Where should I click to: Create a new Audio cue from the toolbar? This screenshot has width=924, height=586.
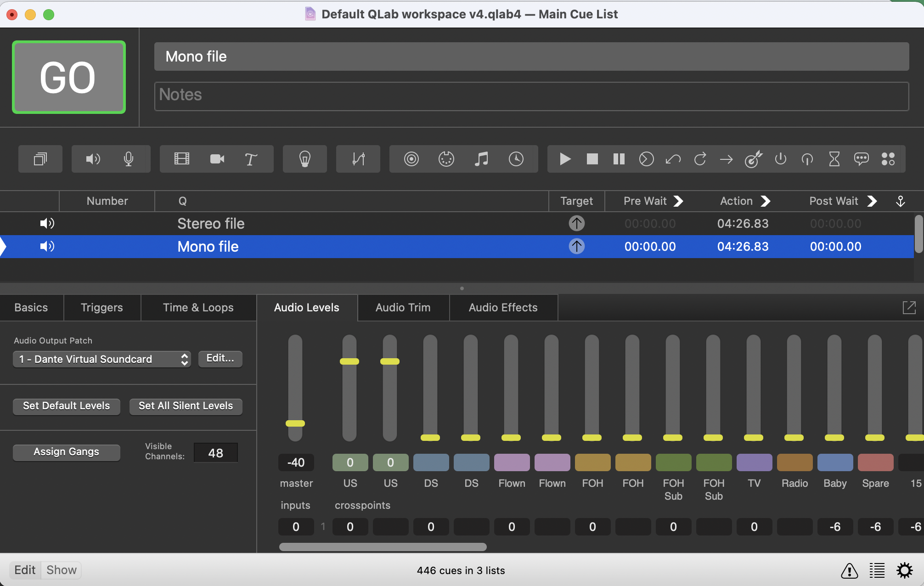[x=93, y=159]
